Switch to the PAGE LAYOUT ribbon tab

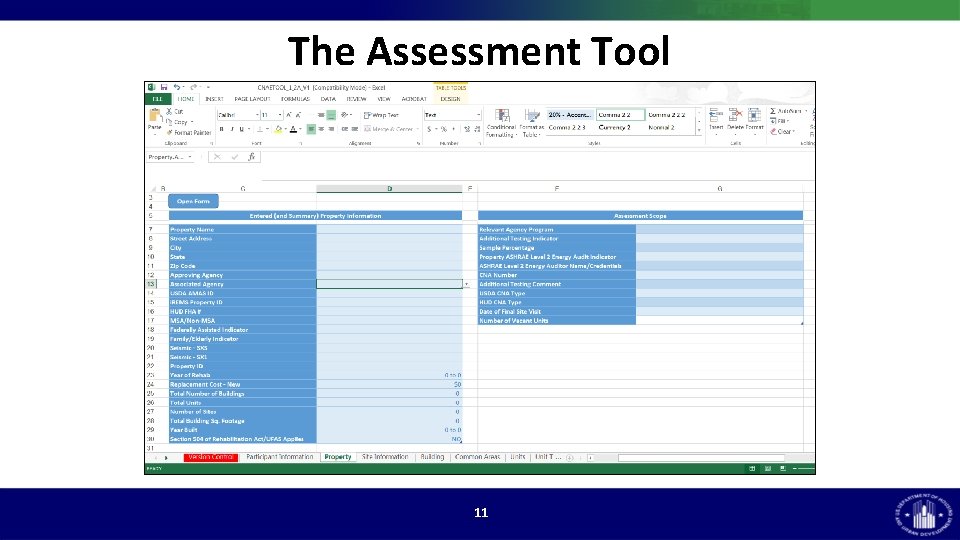[x=252, y=99]
